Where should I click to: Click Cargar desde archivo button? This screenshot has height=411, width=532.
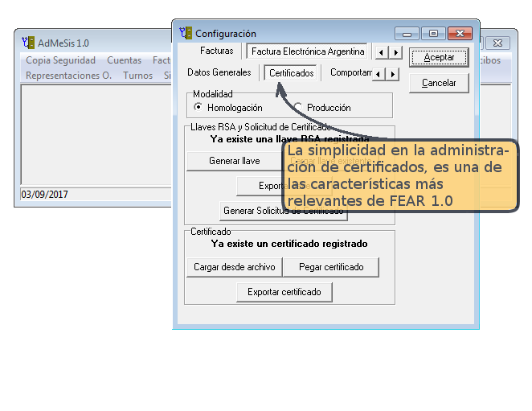point(235,267)
